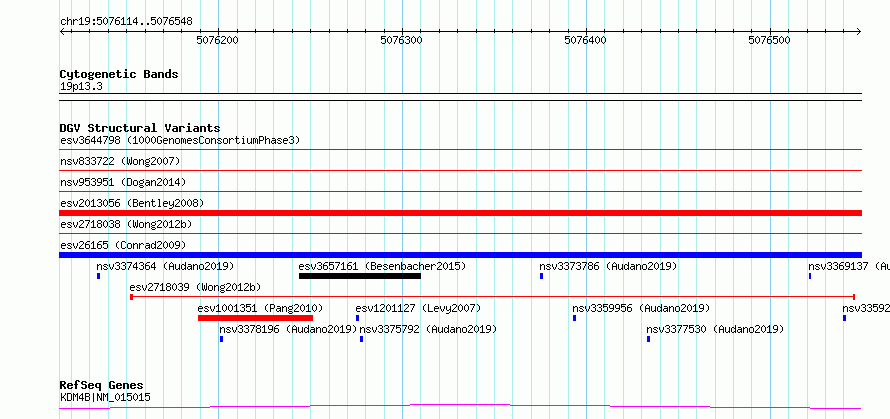The height and width of the screenshot is (419, 890).
Task: Click the blue marker under the cut-off nsv33592 label
Action: pos(845,318)
